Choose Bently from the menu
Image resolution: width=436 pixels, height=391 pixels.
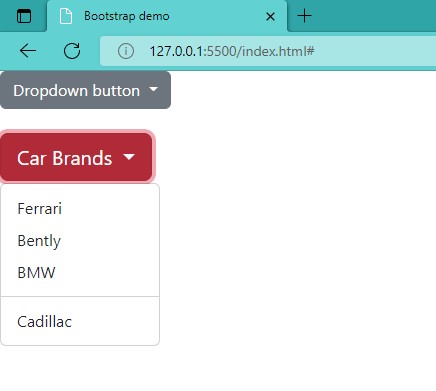80,241
